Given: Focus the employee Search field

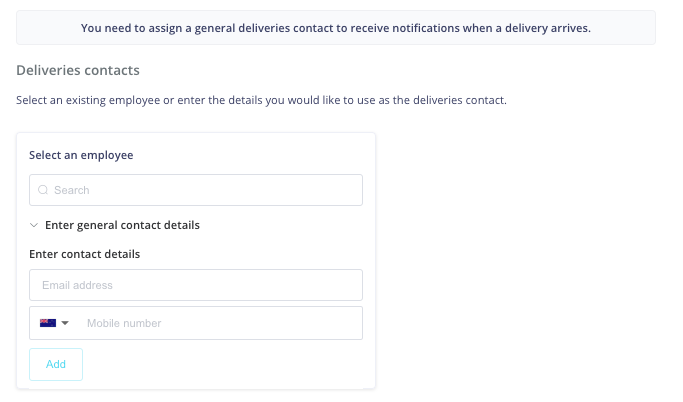Looking at the screenshot, I should [196, 190].
